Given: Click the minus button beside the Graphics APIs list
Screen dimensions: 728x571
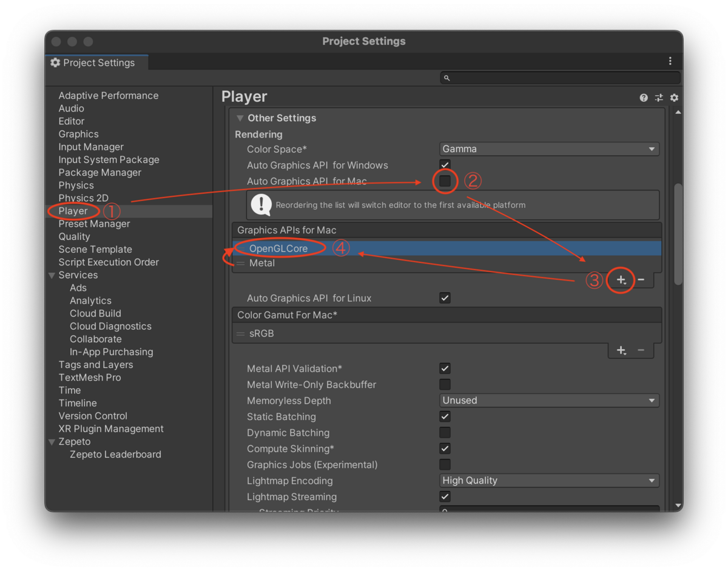Looking at the screenshot, I should click(x=640, y=280).
